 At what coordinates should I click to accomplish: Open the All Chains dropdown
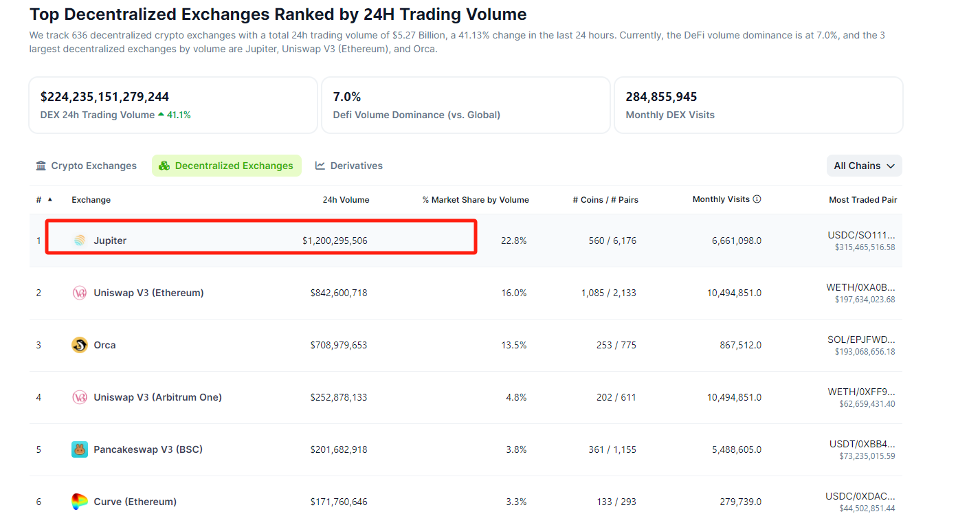[864, 166]
